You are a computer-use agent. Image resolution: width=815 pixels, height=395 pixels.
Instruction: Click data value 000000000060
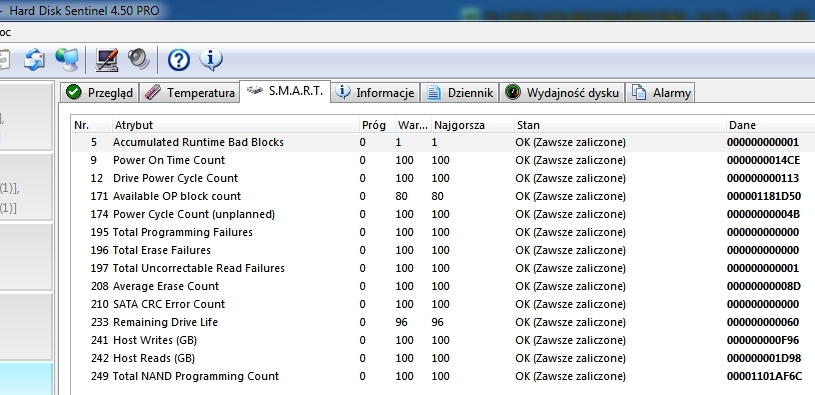coord(763,322)
